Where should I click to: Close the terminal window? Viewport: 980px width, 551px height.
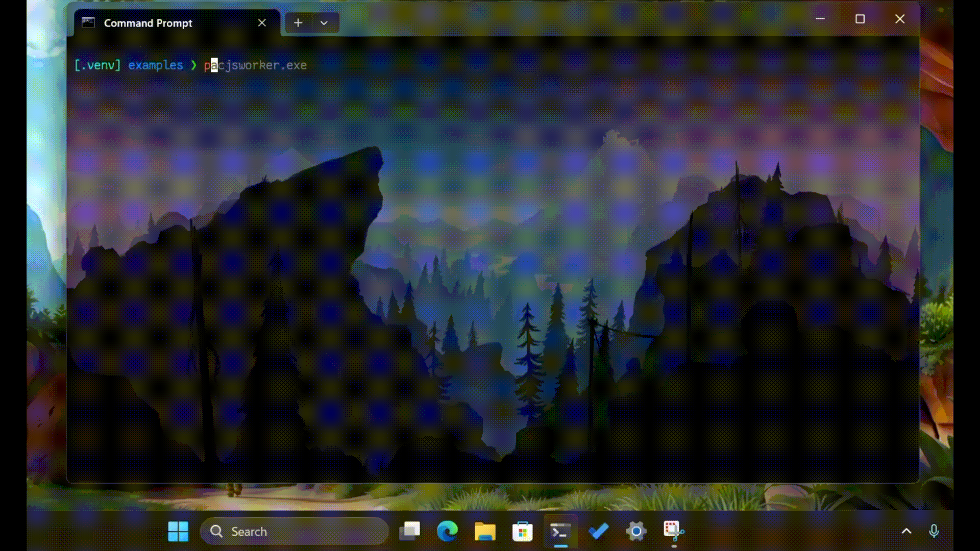[x=900, y=19]
